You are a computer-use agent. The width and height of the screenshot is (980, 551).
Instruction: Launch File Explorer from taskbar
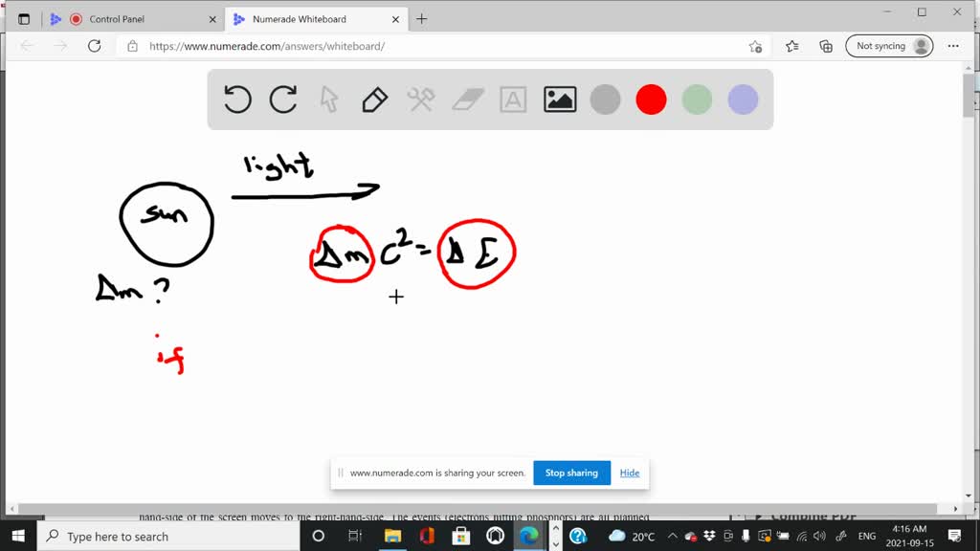[x=392, y=536]
